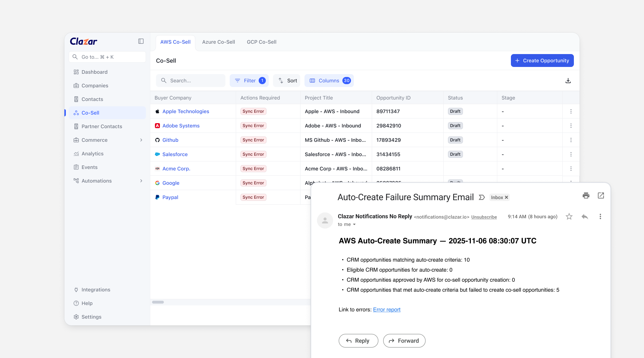644x358 pixels.
Task: Switch to the Azure Co-Sell tab
Action: (x=219, y=42)
